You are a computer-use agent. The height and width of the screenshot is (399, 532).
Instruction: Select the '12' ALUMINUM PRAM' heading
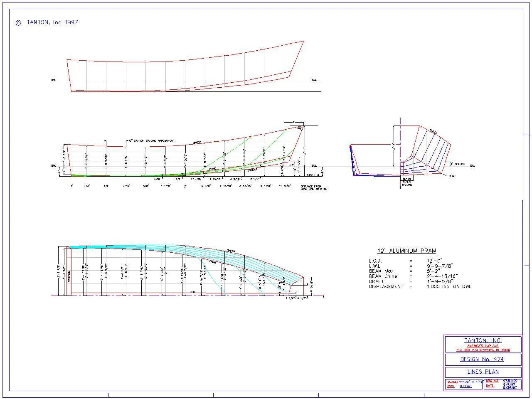pyautogui.click(x=406, y=251)
